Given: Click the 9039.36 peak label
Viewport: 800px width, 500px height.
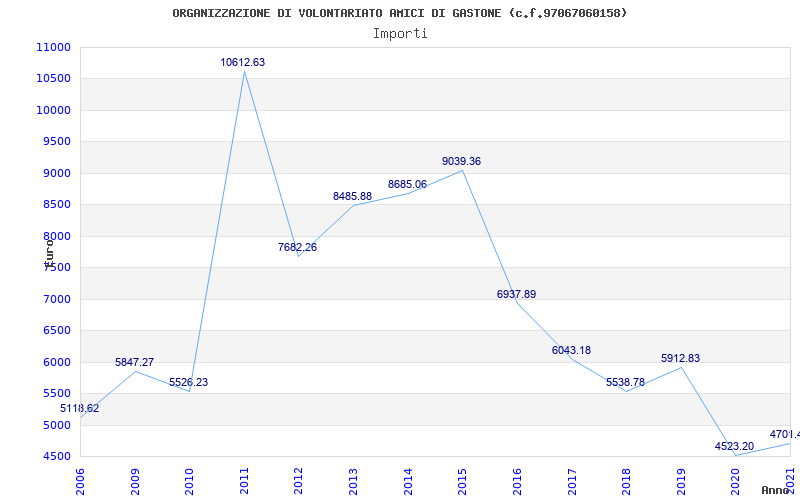Looking at the screenshot, I should tap(461, 161).
